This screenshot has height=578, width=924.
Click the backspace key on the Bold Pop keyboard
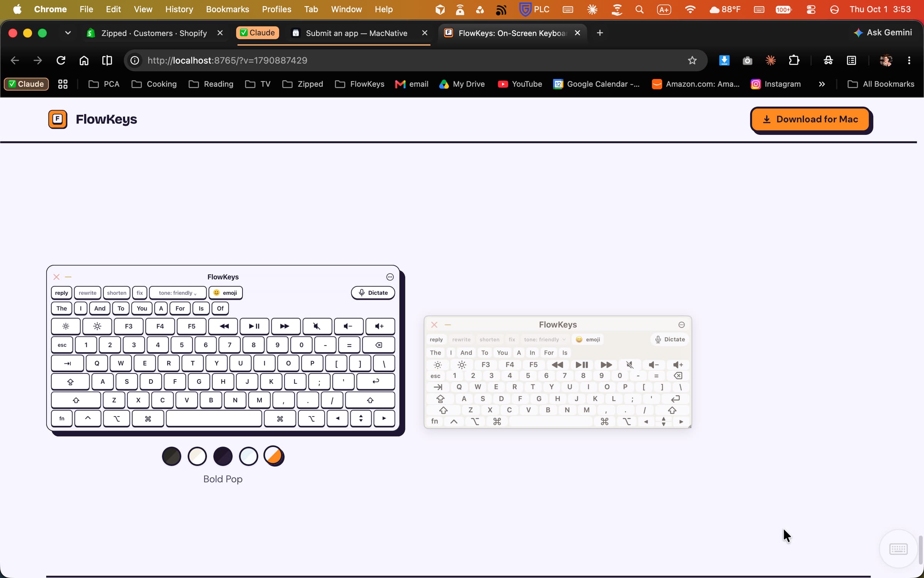[378, 345]
